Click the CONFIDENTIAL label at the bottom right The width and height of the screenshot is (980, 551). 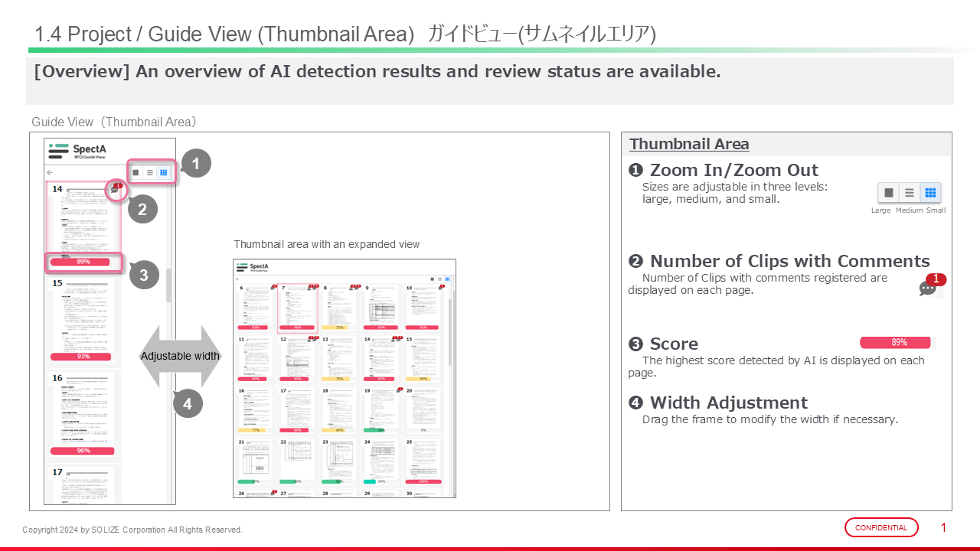pyautogui.click(x=880, y=527)
